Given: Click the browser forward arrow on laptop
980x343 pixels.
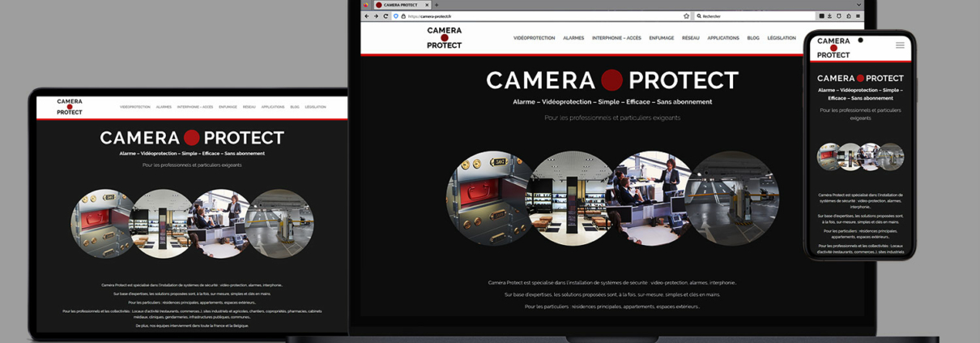Looking at the screenshot, I should [376, 15].
